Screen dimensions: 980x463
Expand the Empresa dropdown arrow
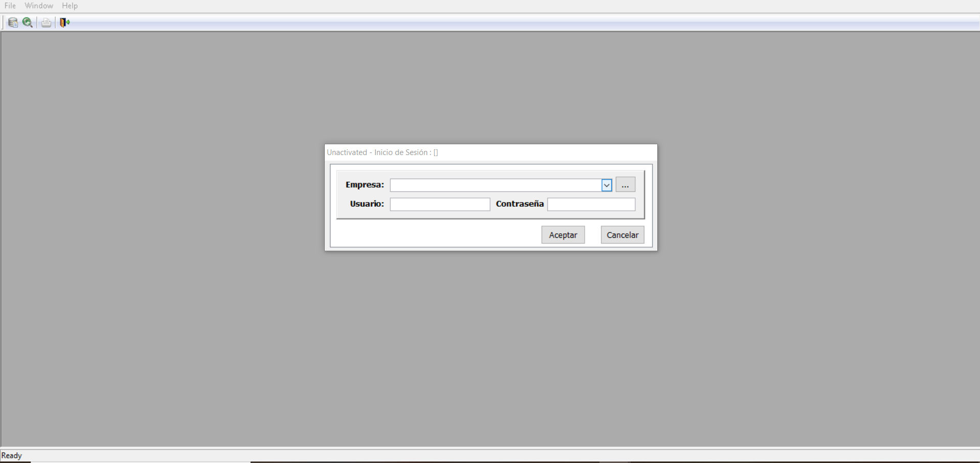(607, 185)
